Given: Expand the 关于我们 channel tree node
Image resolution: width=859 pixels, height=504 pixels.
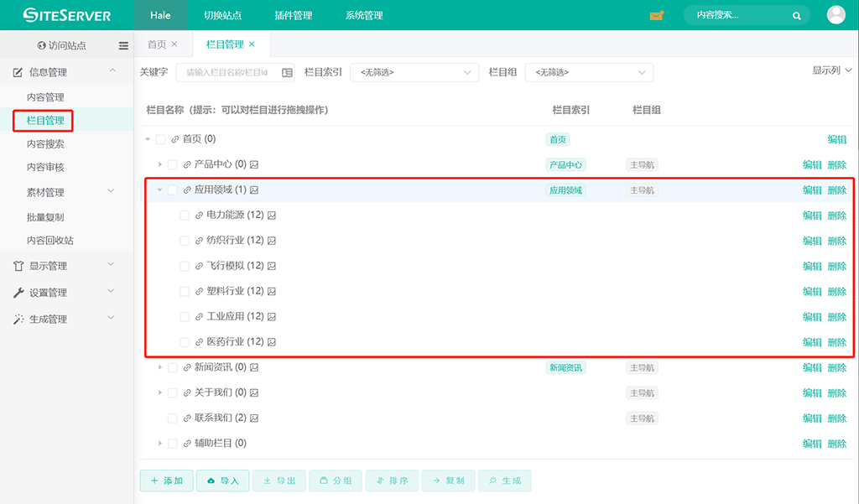Looking at the screenshot, I should (160, 392).
